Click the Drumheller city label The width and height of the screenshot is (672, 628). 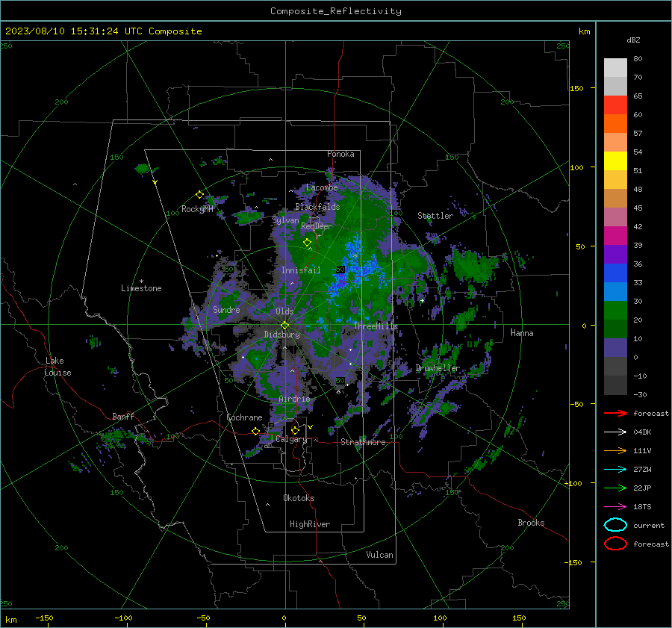(438, 368)
